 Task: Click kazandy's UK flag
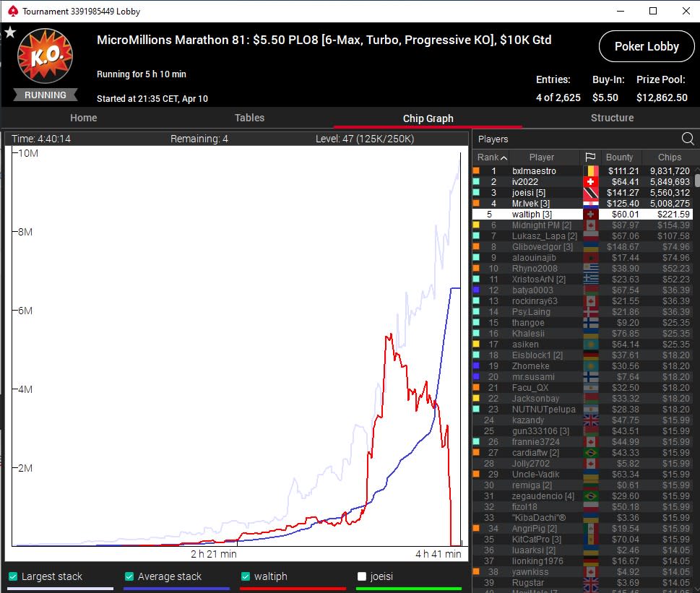point(591,420)
